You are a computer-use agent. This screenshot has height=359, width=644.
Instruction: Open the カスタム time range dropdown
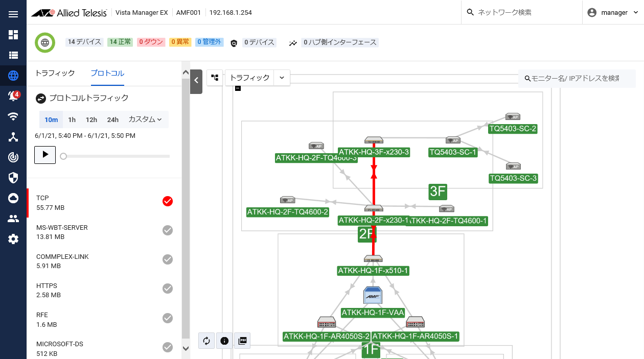(145, 119)
